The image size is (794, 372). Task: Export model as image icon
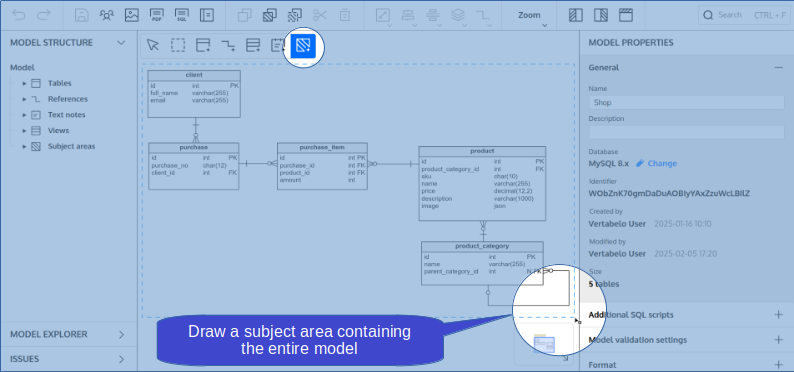[x=132, y=15]
